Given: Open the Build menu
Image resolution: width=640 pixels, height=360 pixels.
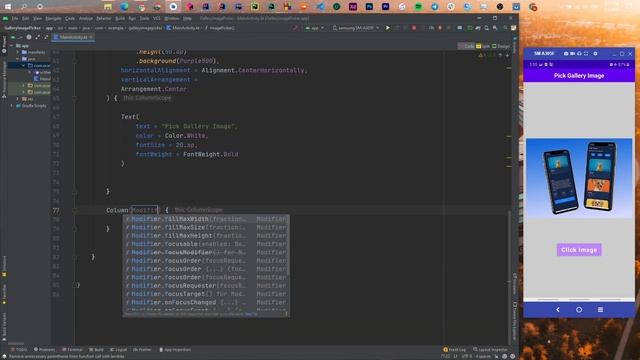Looking at the screenshot, I should click(120, 18).
